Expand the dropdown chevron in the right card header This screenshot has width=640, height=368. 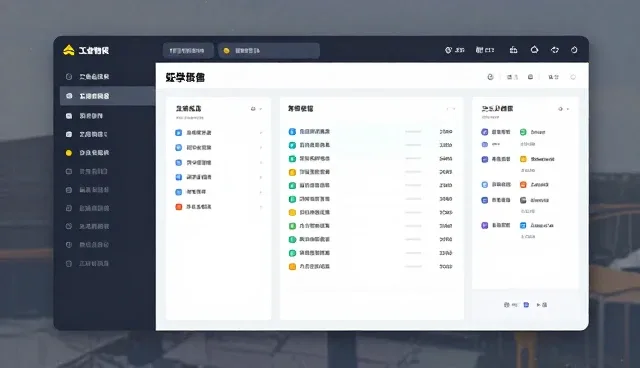(x=568, y=109)
